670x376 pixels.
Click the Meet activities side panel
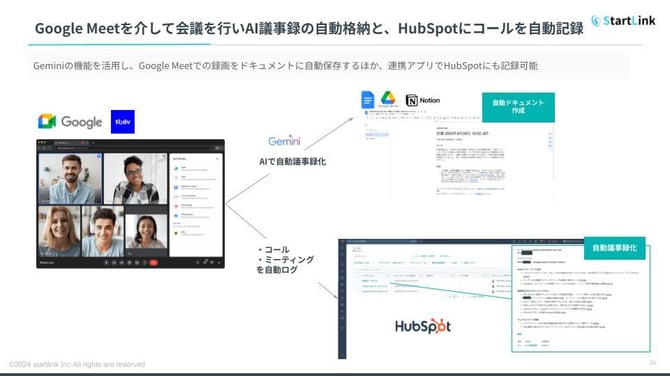[196, 205]
